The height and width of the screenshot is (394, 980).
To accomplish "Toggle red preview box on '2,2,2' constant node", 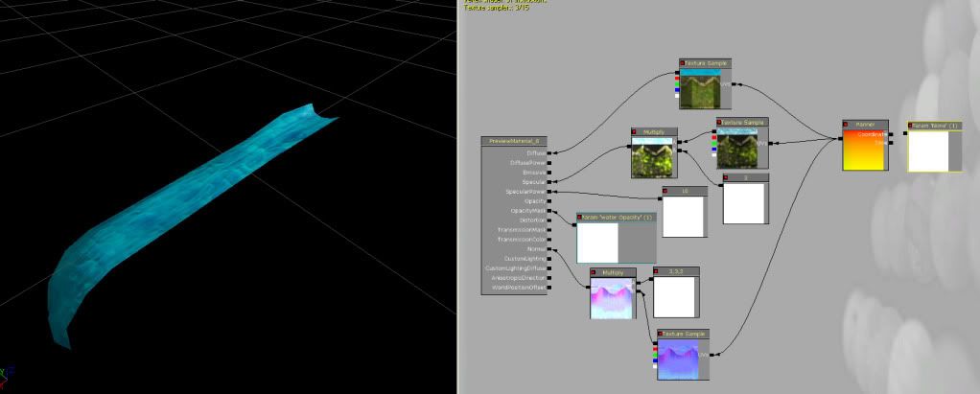I will coord(657,271).
